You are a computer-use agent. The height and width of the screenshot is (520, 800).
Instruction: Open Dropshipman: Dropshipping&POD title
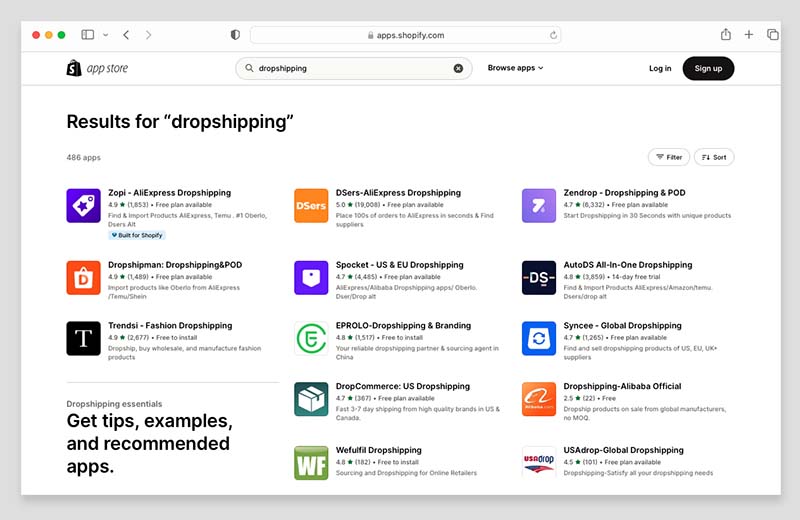(175, 265)
